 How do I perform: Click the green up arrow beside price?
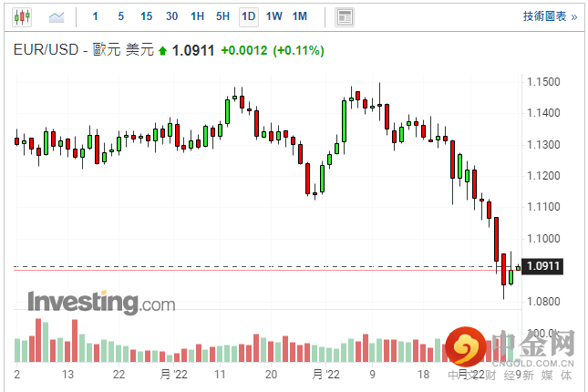(163, 51)
